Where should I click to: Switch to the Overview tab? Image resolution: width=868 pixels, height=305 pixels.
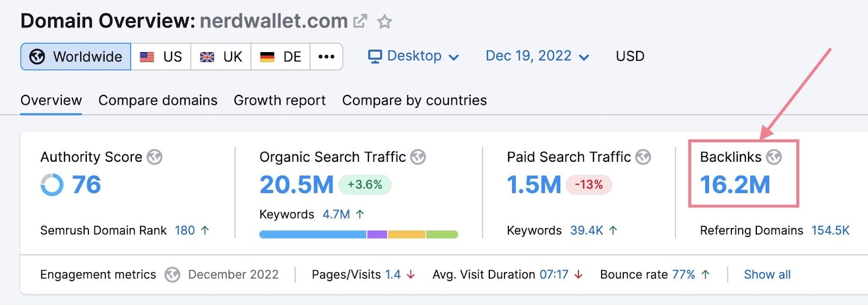point(51,100)
